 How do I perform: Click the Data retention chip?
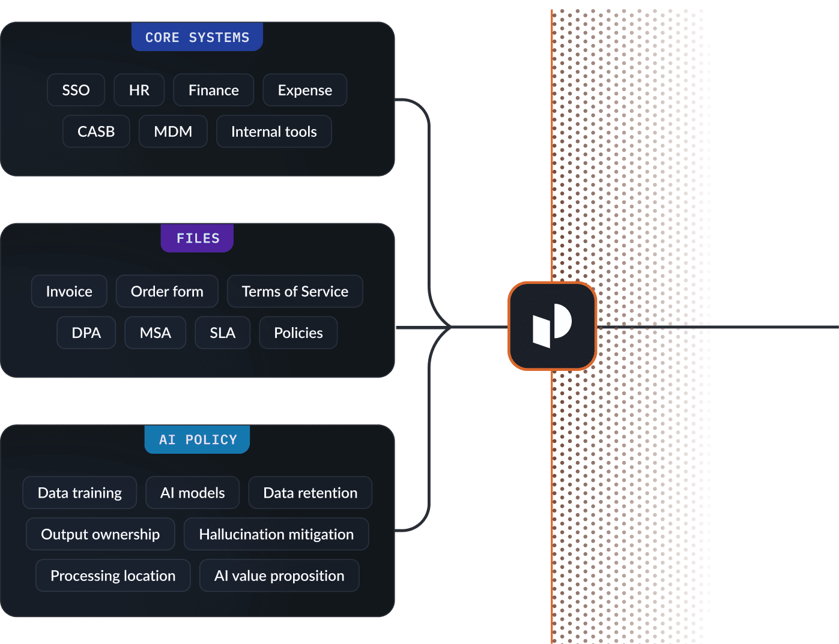click(310, 493)
